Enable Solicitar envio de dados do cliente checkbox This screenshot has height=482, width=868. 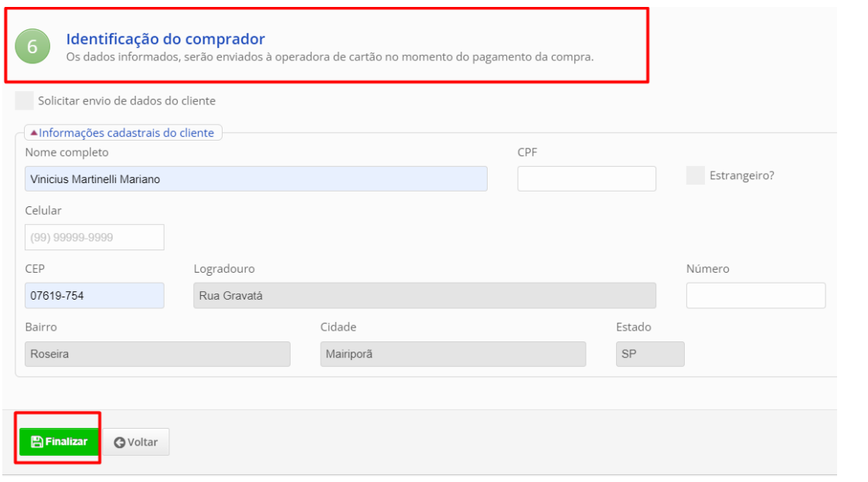click(25, 100)
